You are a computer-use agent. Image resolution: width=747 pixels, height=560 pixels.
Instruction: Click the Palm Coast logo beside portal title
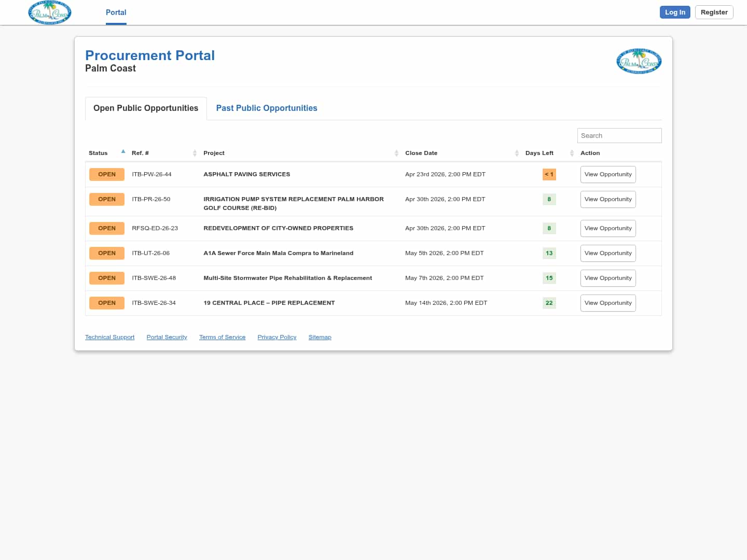coord(639,61)
